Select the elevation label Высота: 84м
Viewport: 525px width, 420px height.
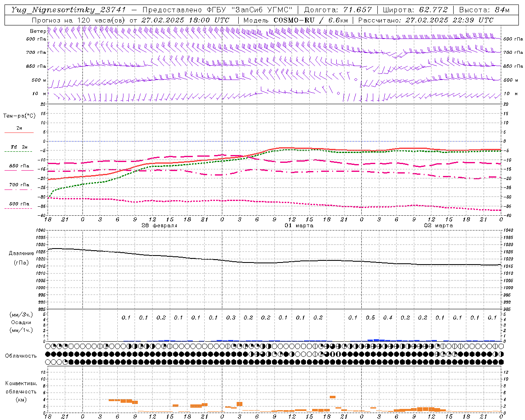tap(484, 10)
